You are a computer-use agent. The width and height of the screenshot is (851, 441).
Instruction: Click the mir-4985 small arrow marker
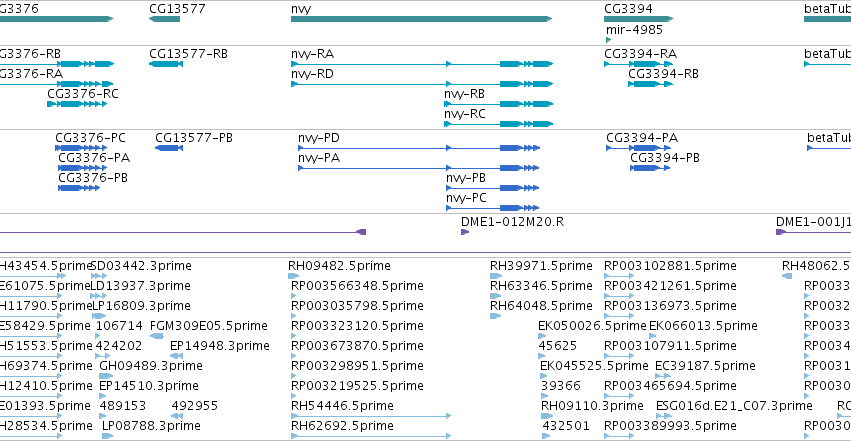[x=608, y=40]
